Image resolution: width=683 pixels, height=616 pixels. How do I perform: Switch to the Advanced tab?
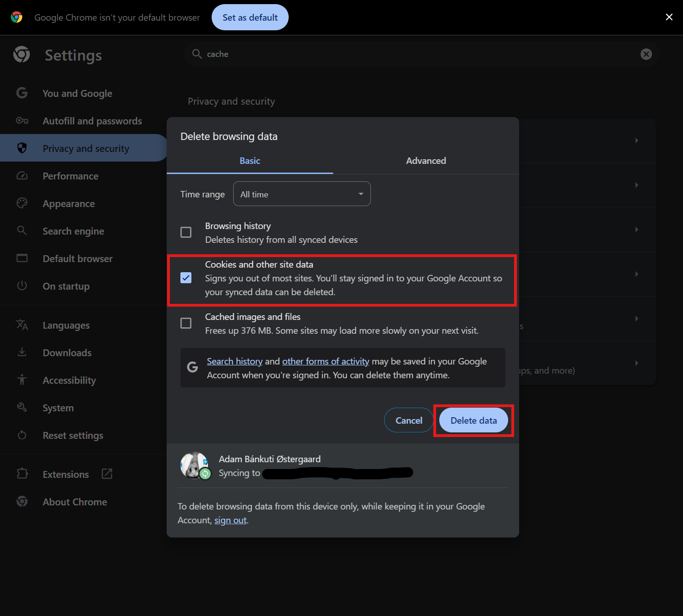(x=426, y=161)
